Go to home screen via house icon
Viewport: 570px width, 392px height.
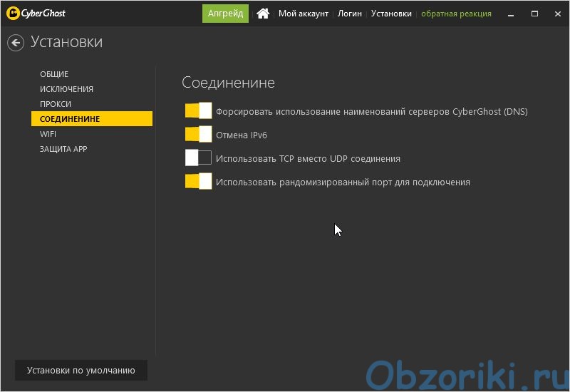[x=263, y=14]
